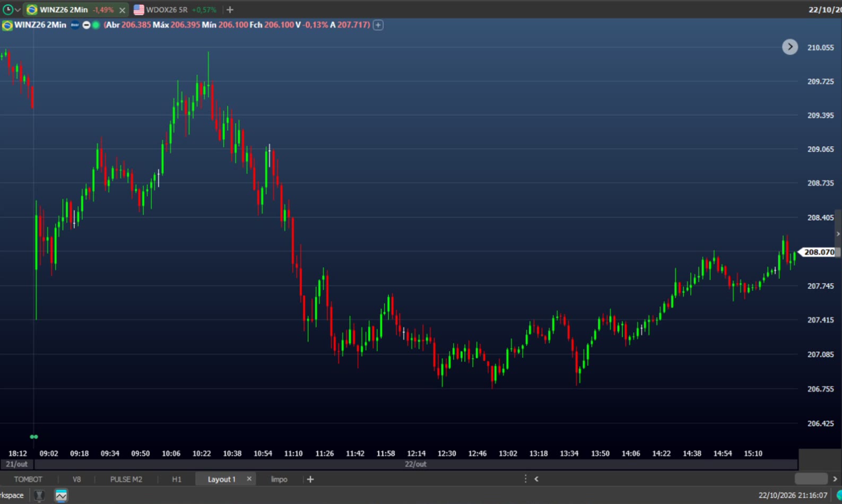
Task: Toggle the green status dot in chart header
Action: coord(96,25)
